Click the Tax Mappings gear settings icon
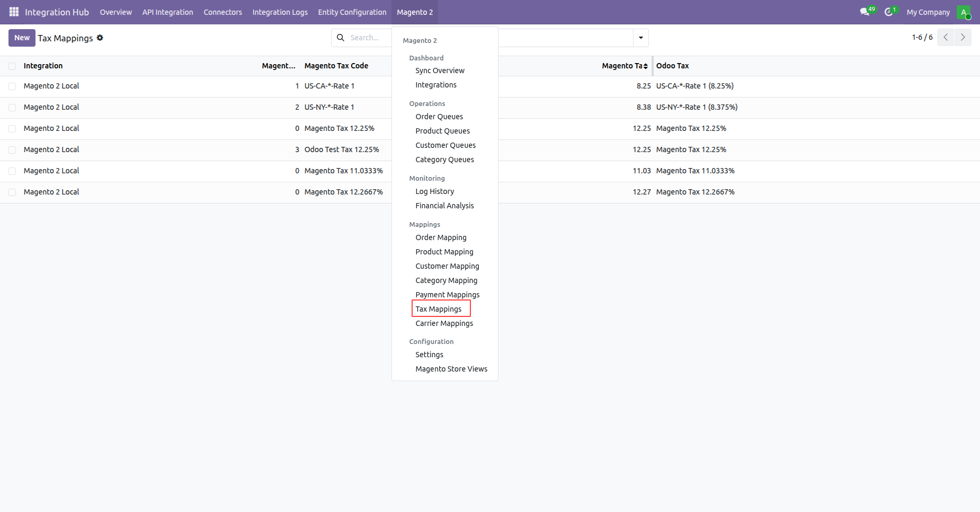Image resolution: width=980 pixels, height=512 pixels. point(100,38)
